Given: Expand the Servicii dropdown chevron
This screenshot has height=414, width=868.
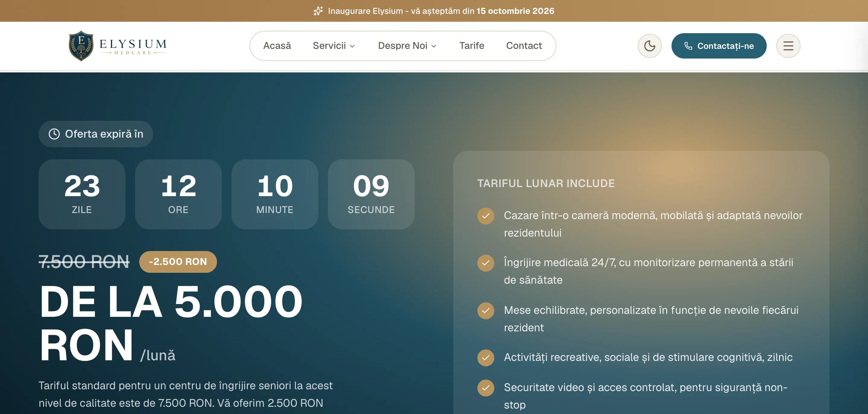Looking at the screenshot, I should tap(352, 46).
